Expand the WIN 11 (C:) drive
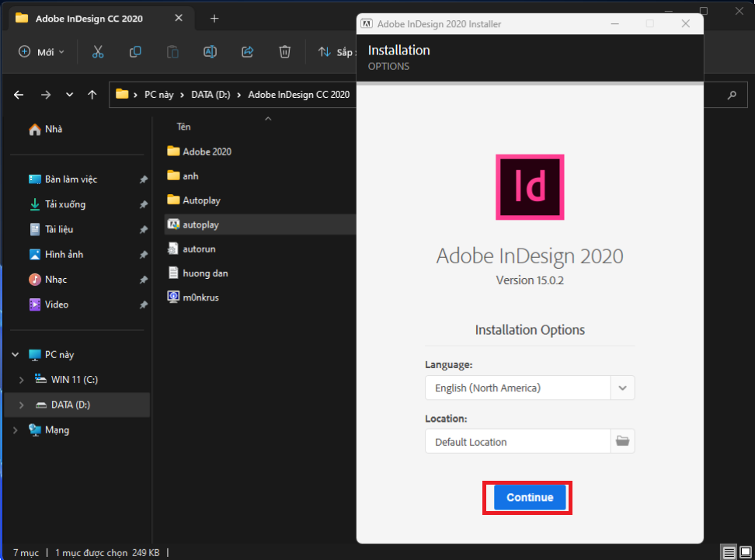Screen dimensions: 755x560 tap(22, 380)
